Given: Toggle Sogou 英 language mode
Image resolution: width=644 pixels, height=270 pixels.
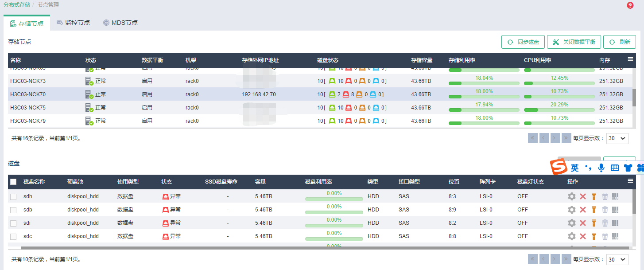Looking at the screenshot, I should [x=574, y=168].
